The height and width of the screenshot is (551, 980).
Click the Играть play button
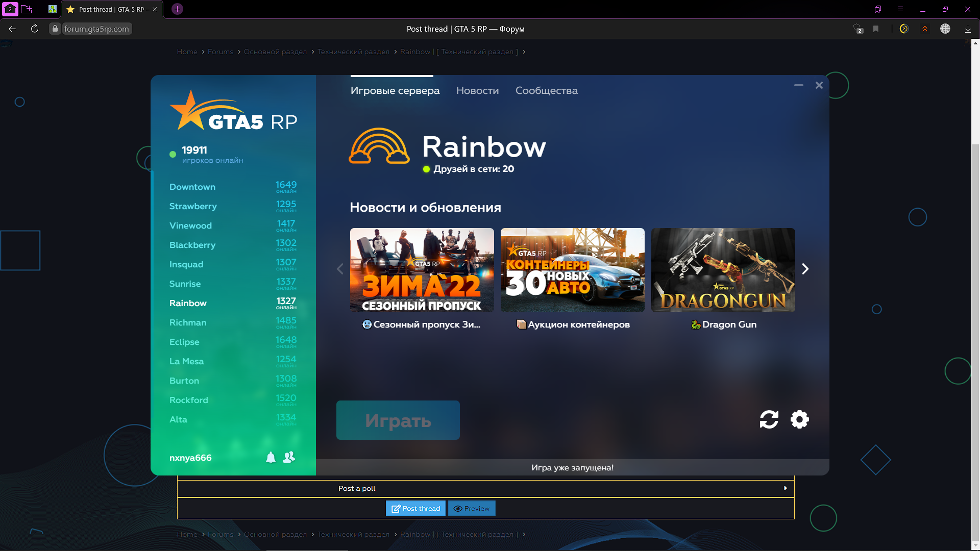pyautogui.click(x=399, y=420)
